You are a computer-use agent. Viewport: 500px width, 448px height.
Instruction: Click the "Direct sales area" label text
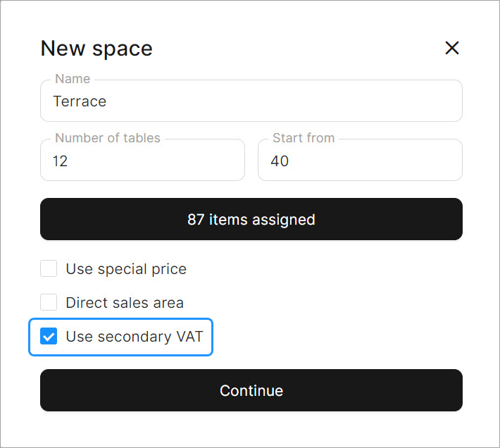(125, 303)
